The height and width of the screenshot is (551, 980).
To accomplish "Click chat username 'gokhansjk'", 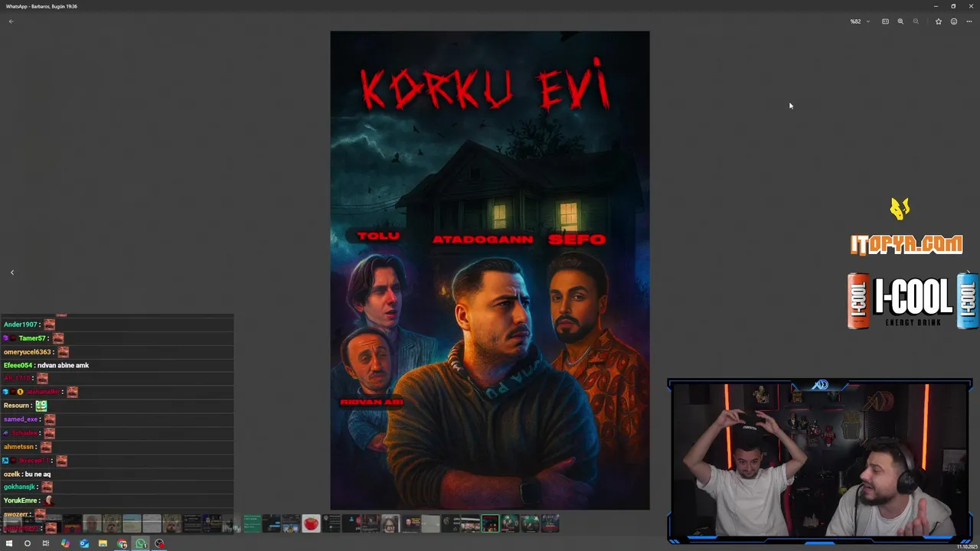I will [20, 487].
